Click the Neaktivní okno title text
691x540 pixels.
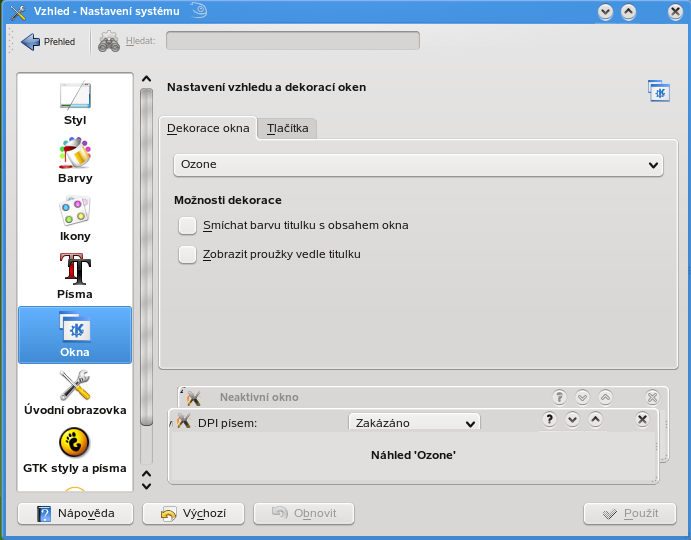click(259, 397)
